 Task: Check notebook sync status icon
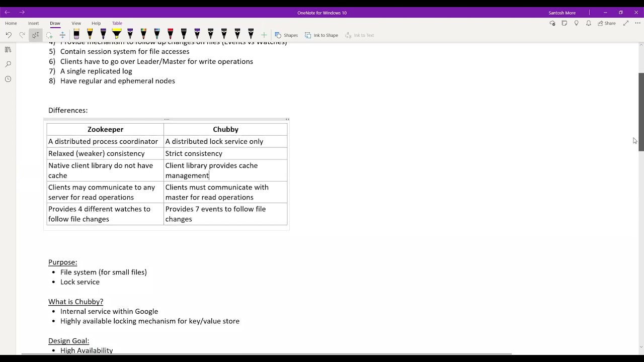552,23
